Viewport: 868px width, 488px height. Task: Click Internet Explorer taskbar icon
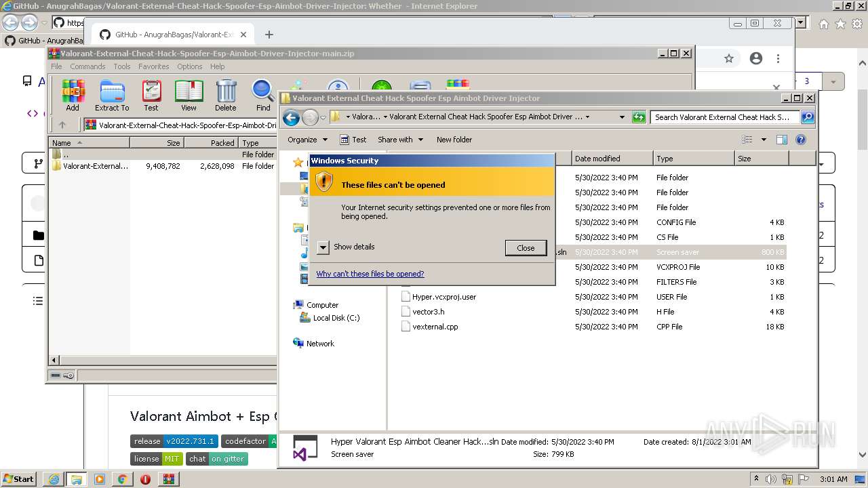(x=54, y=479)
